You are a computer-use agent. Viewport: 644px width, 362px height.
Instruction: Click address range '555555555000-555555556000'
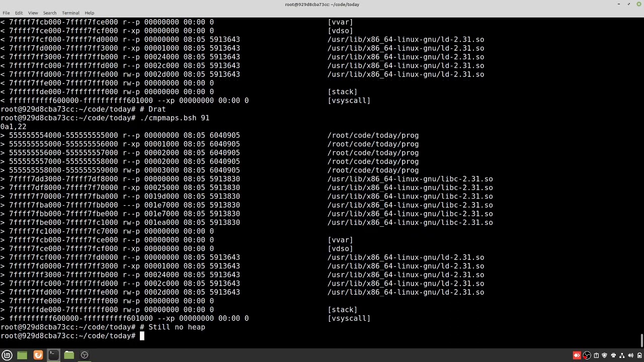(63, 144)
